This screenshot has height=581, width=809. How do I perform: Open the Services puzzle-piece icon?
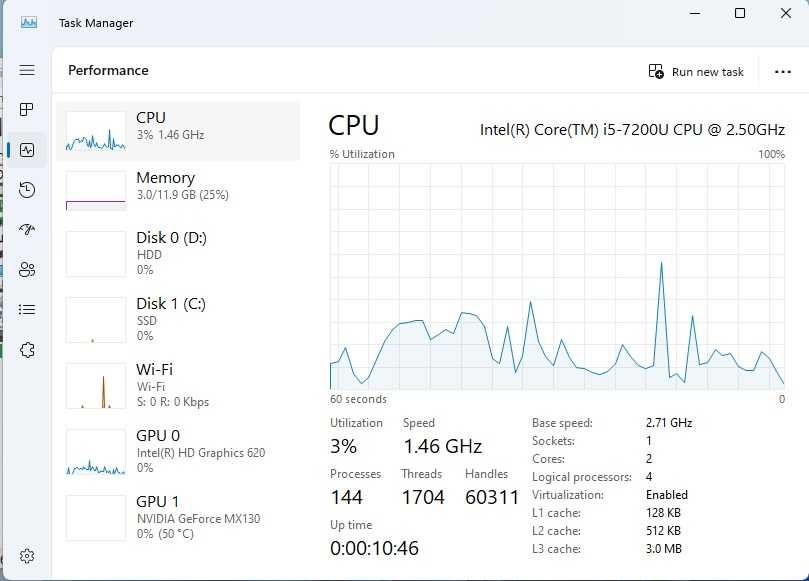[27, 350]
